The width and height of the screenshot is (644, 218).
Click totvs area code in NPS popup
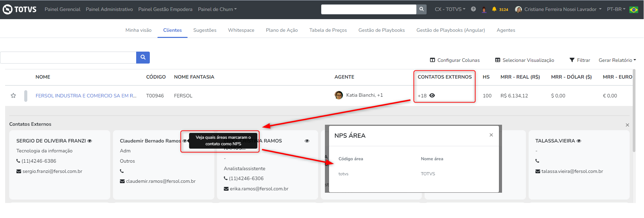pyautogui.click(x=343, y=174)
